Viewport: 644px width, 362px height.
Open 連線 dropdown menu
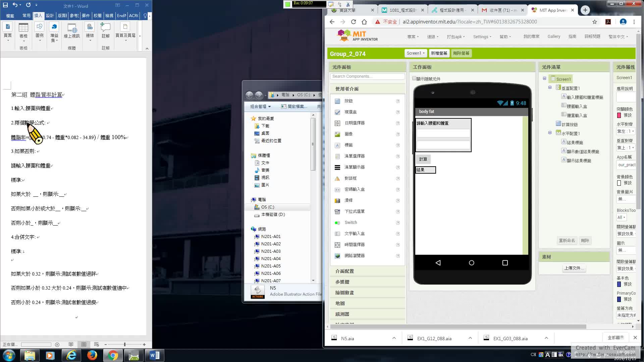(x=433, y=37)
